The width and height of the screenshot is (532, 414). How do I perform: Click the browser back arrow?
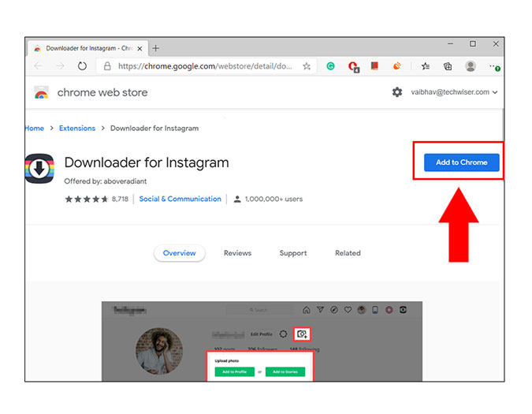(x=39, y=65)
